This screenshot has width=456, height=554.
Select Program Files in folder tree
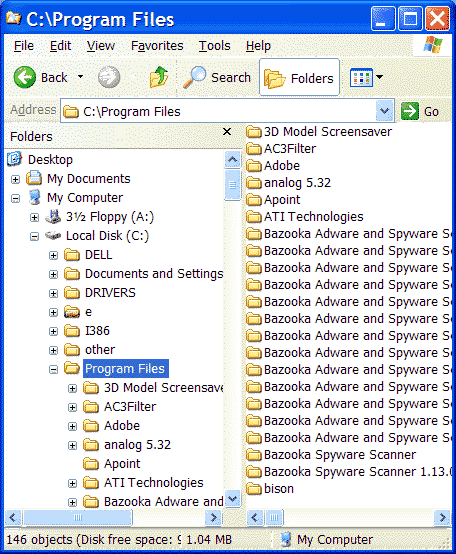pyautogui.click(x=125, y=369)
